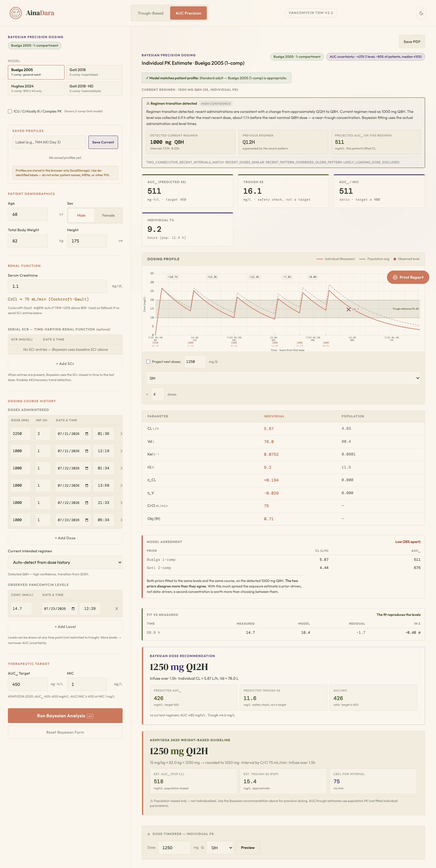
Task: Click Dose Tinkerer dose amount field
Action: (174, 848)
